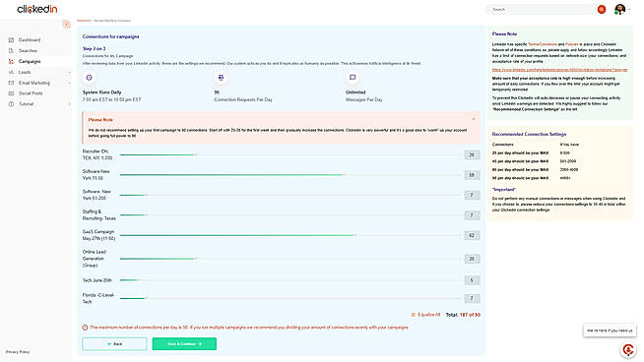The image size is (644, 362).
Task: Click the Messages Per Day icon
Action: (353, 77)
